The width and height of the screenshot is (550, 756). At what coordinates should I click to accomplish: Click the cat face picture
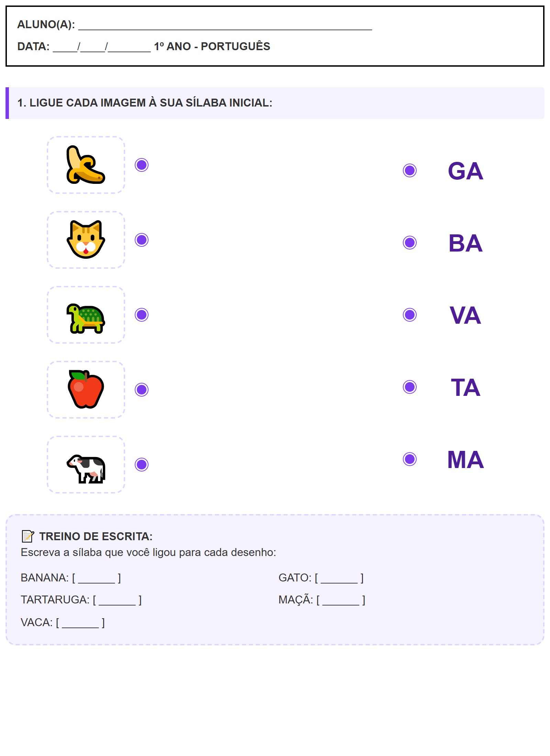pyautogui.click(x=86, y=240)
